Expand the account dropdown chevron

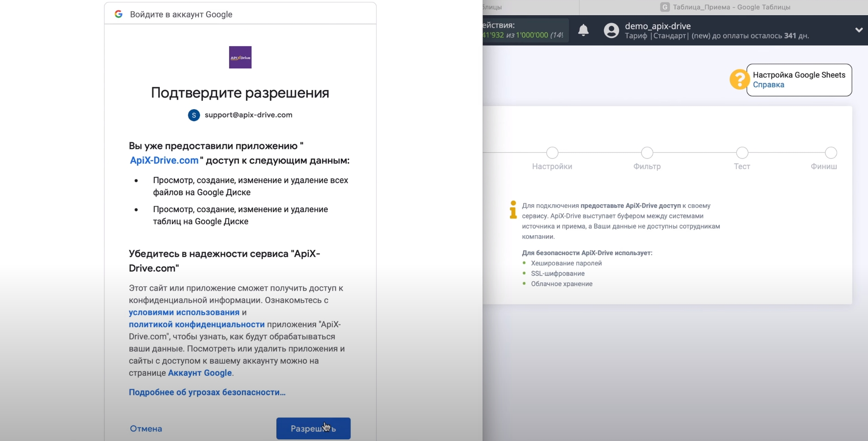[x=859, y=30]
